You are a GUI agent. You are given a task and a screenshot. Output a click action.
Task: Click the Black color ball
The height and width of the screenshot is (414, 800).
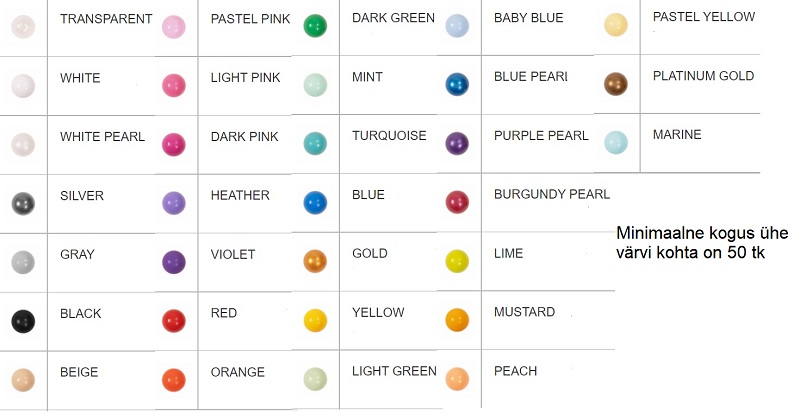23,321
